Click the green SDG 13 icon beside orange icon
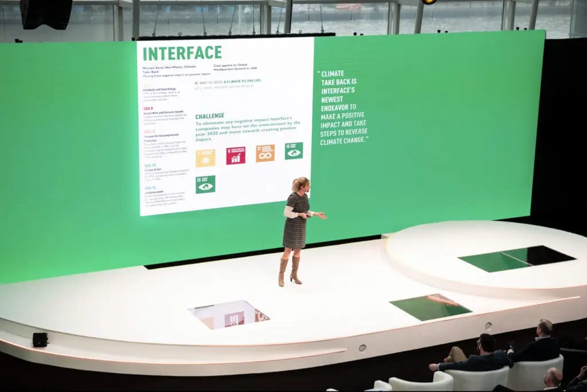 [294, 151]
